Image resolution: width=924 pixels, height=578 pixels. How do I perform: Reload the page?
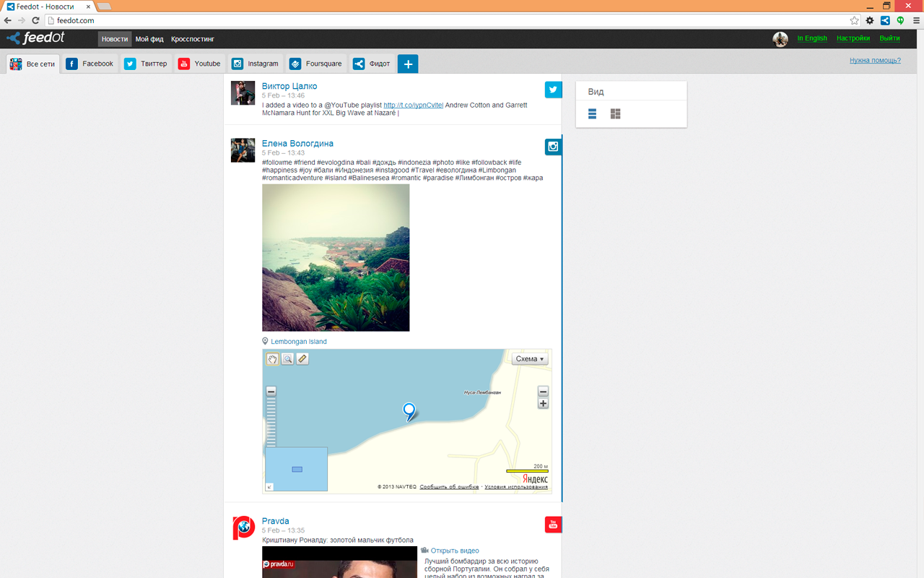tap(35, 20)
